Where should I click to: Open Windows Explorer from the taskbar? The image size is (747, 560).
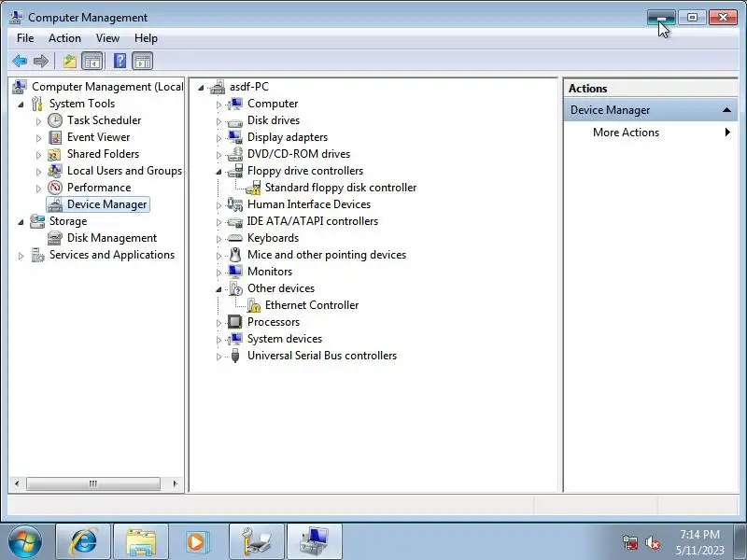(x=141, y=542)
